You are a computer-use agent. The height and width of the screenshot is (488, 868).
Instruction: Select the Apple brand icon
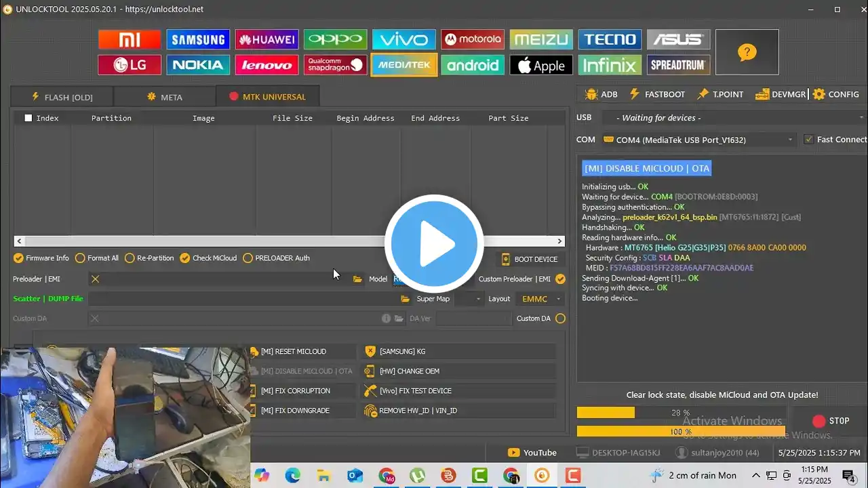pyautogui.click(x=541, y=65)
